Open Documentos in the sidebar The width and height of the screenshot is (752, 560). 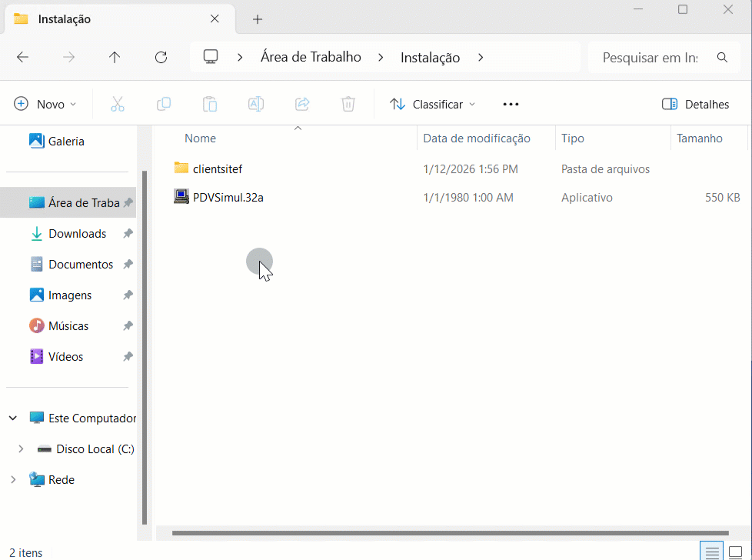point(81,265)
